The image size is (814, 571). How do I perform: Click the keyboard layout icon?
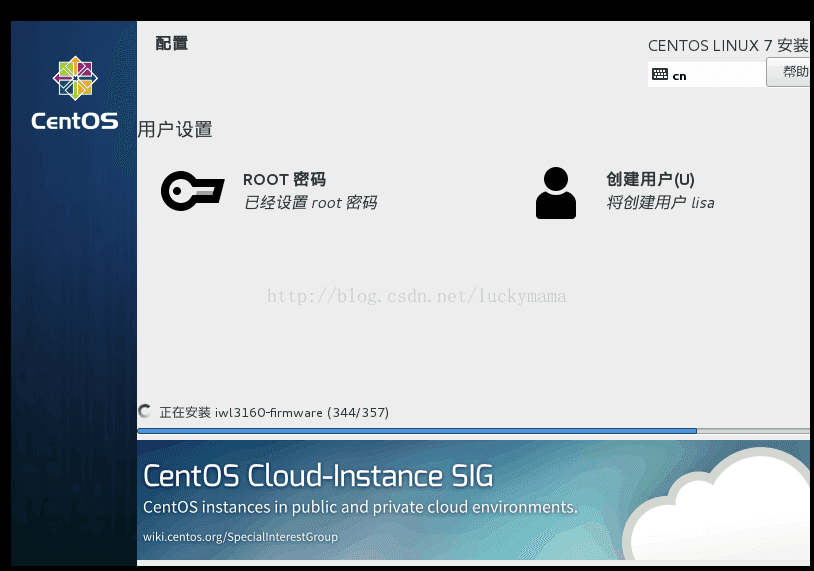coord(660,74)
